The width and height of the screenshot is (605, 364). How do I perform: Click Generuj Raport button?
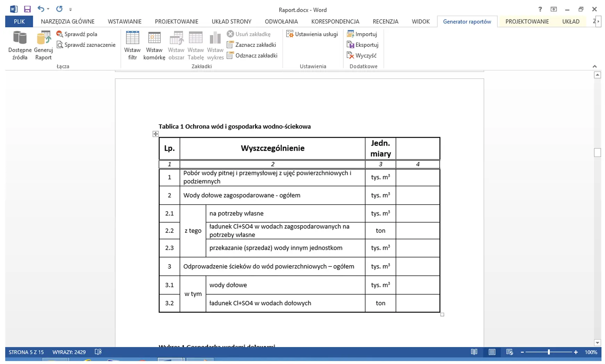[x=43, y=45]
